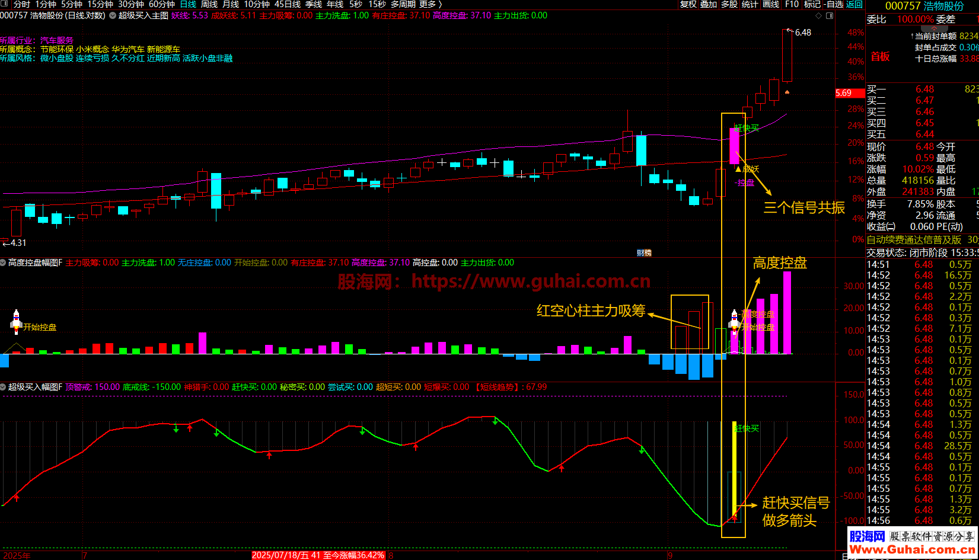Click the 总量 418156 value

(x=918, y=180)
